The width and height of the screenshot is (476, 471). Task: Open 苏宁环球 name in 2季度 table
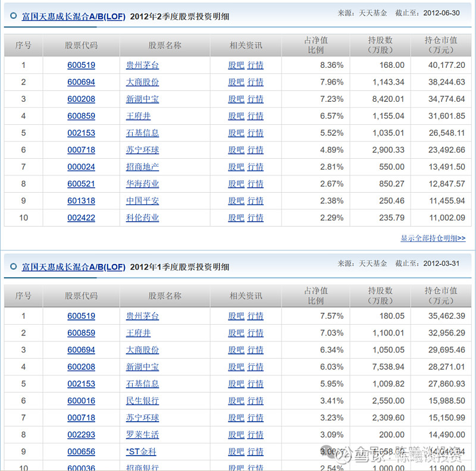142,150
